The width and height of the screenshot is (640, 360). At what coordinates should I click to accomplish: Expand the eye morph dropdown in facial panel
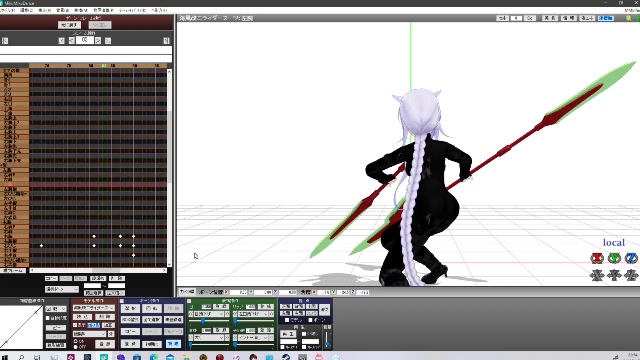tap(209, 314)
